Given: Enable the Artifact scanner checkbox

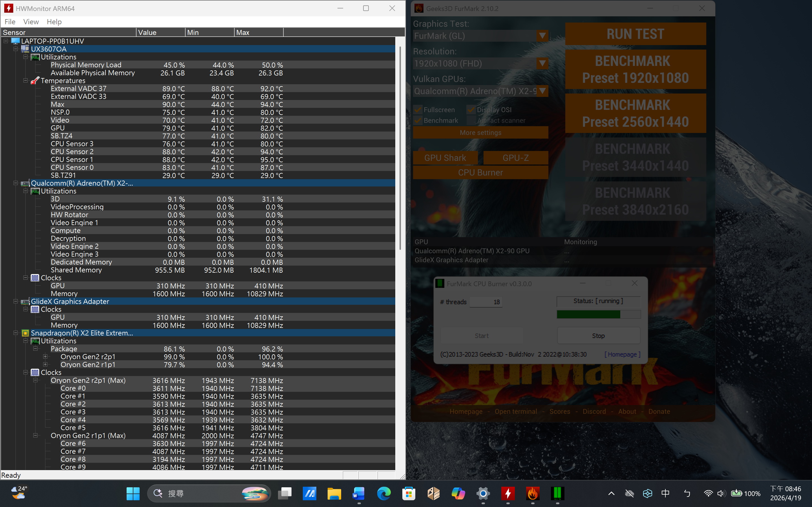Looking at the screenshot, I should click(471, 120).
